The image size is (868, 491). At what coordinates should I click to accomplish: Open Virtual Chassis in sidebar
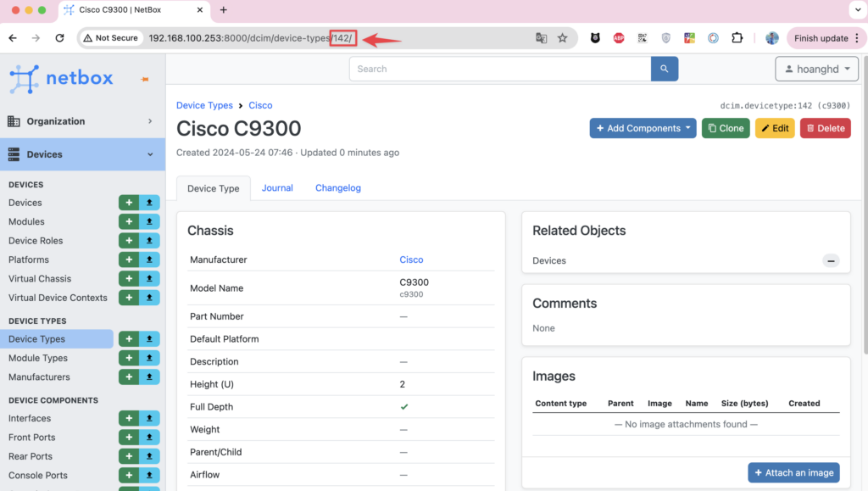39,278
